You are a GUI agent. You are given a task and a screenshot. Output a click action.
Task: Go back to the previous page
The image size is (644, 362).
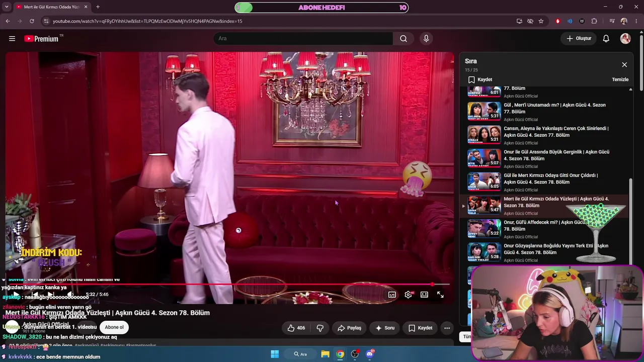click(x=8, y=21)
